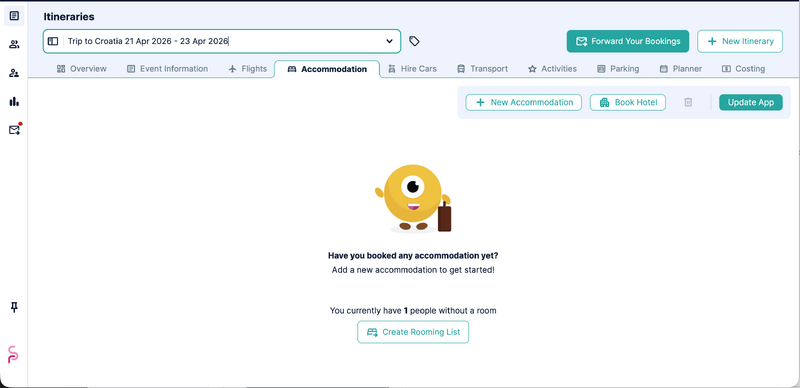Screen dimensions: 800x388
Task: Click 'You currently have 1 people without a room'
Action: point(413,310)
